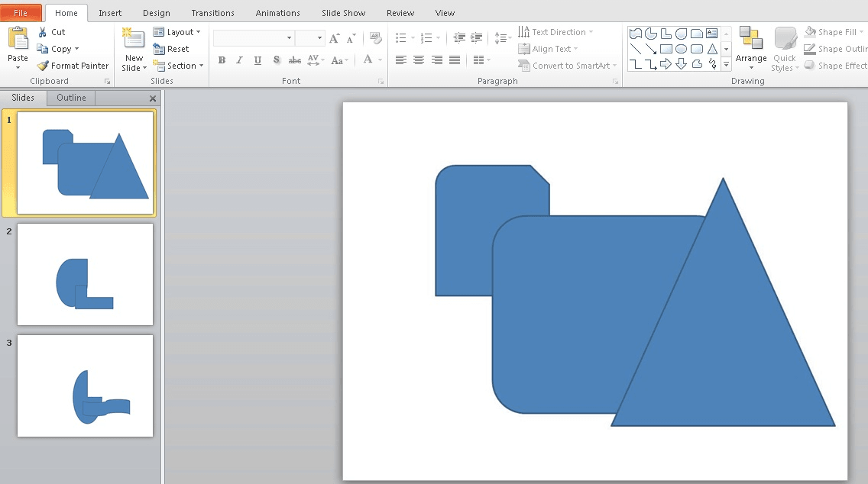Decrease the list indent level
Screen dimensions: 868x484
coord(459,38)
